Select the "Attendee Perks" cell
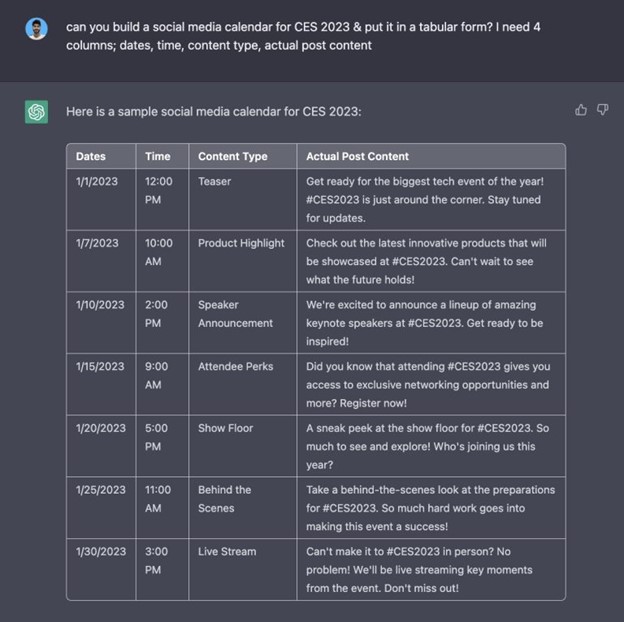This screenshot has height=622, width=624. pos(236,366)
